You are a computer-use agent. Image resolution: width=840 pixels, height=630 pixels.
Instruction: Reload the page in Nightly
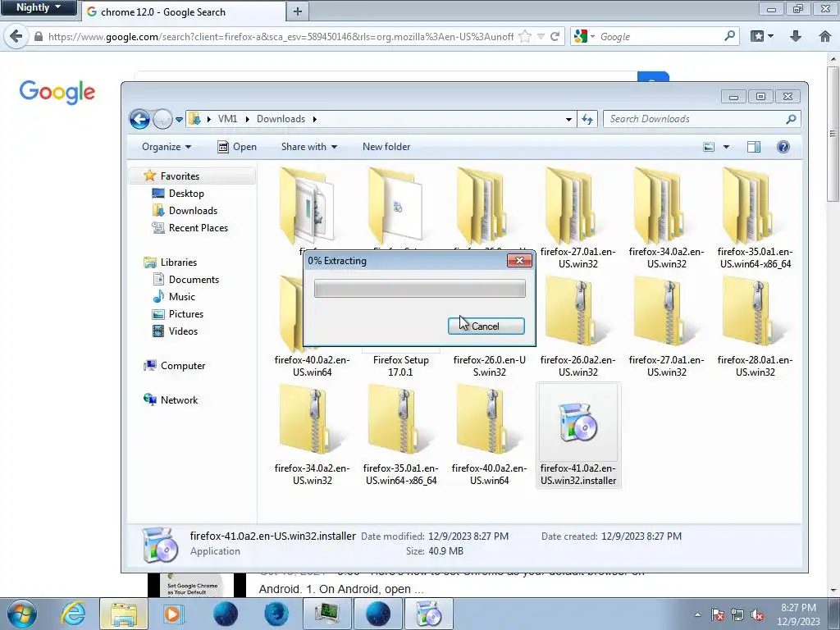pyautogui.click(x=555, y=36)
